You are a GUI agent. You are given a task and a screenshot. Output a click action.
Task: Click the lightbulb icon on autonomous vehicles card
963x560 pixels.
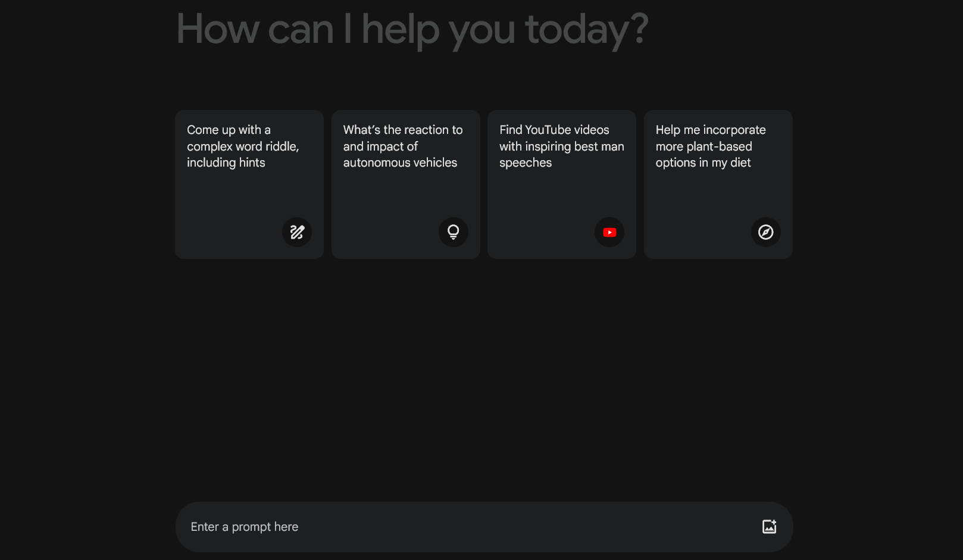(454, 232)
